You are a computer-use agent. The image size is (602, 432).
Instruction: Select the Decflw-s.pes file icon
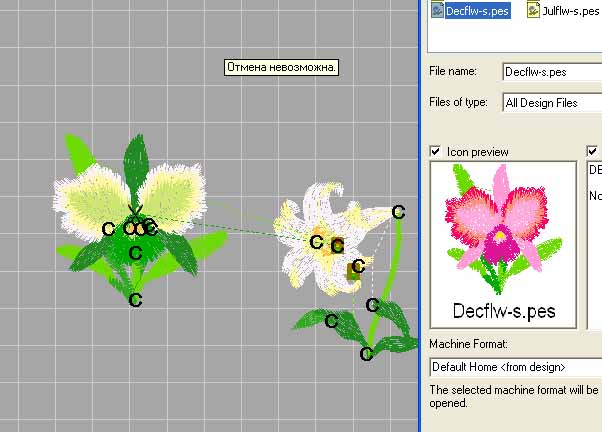(437, 11)
